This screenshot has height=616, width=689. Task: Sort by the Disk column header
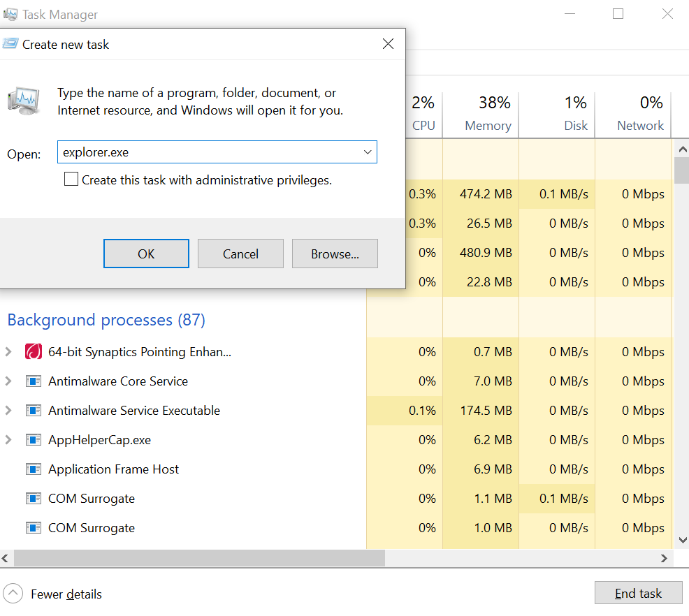(x=557, y=114)
